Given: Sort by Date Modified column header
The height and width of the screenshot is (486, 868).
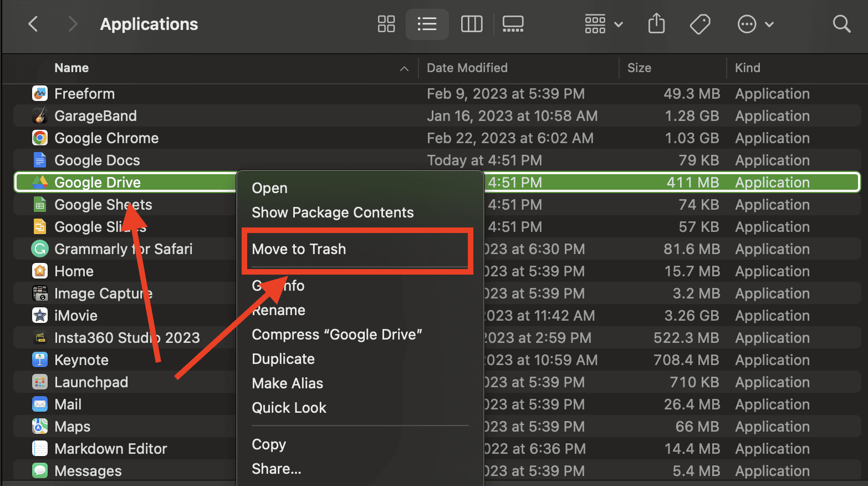Looking at the screenshot, I should click(x=467, y=68).
